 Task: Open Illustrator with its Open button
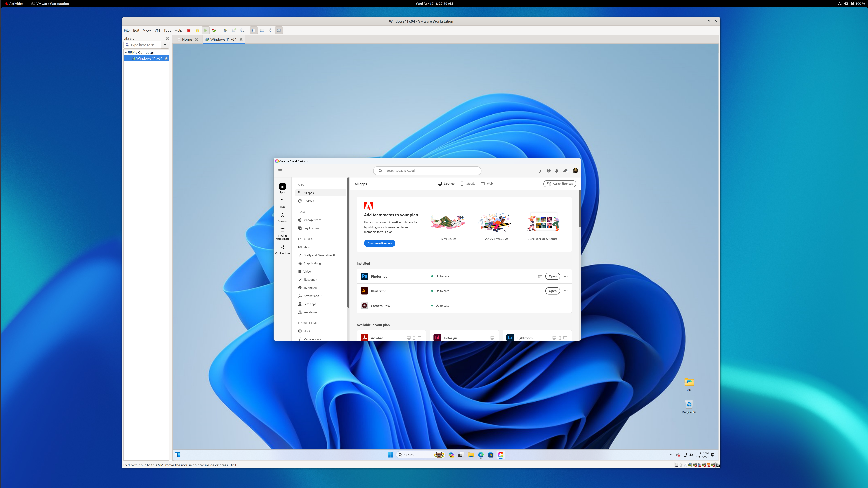click(553, 291)
